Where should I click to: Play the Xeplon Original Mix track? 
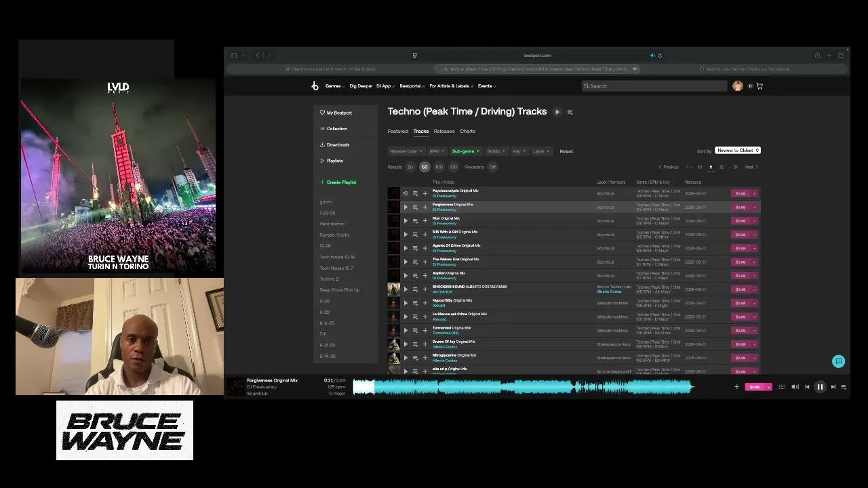406,275
